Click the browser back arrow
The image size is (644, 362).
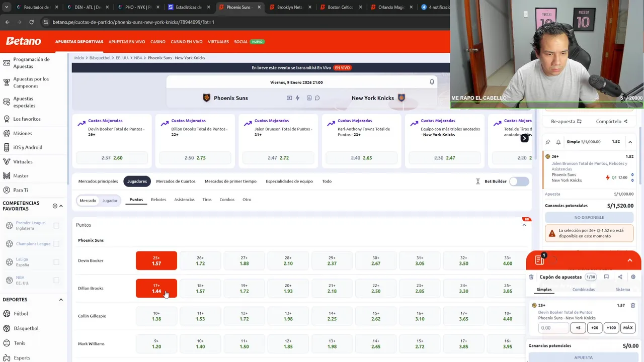click(7, 22)
